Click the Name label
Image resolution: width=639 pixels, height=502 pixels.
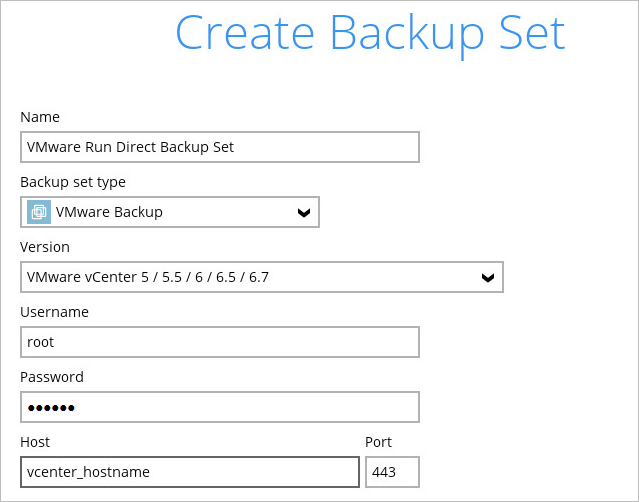pos(40,117)
